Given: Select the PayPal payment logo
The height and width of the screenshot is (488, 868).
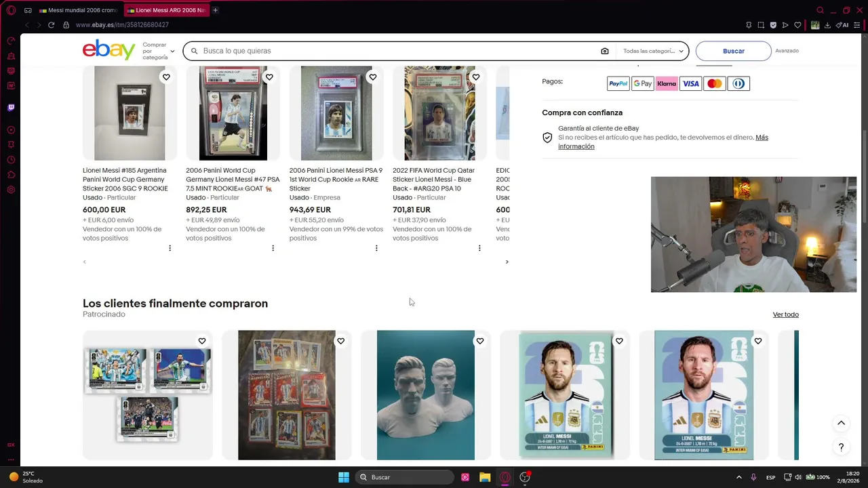Looking at the screenshot, I should [x=618, y=83].
